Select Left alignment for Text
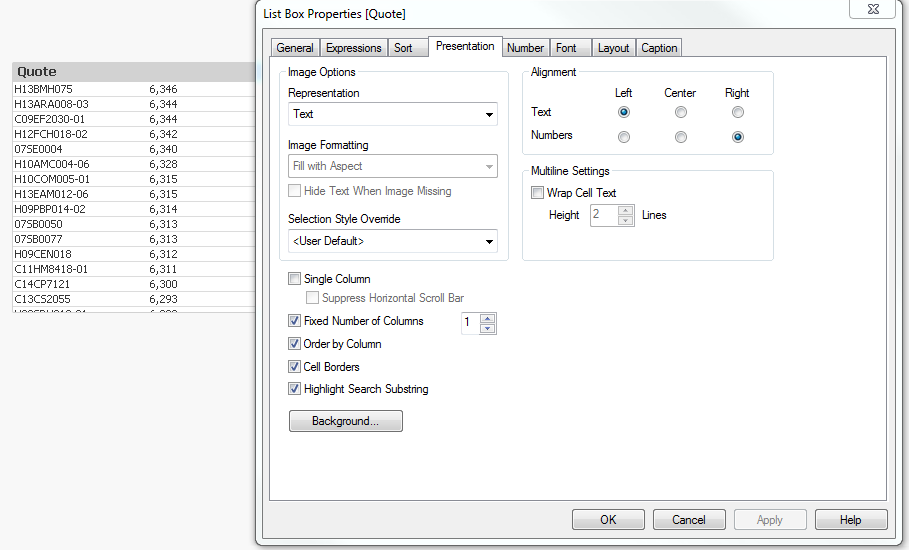This screenshot has width=909, height=550. coord(624,112)
